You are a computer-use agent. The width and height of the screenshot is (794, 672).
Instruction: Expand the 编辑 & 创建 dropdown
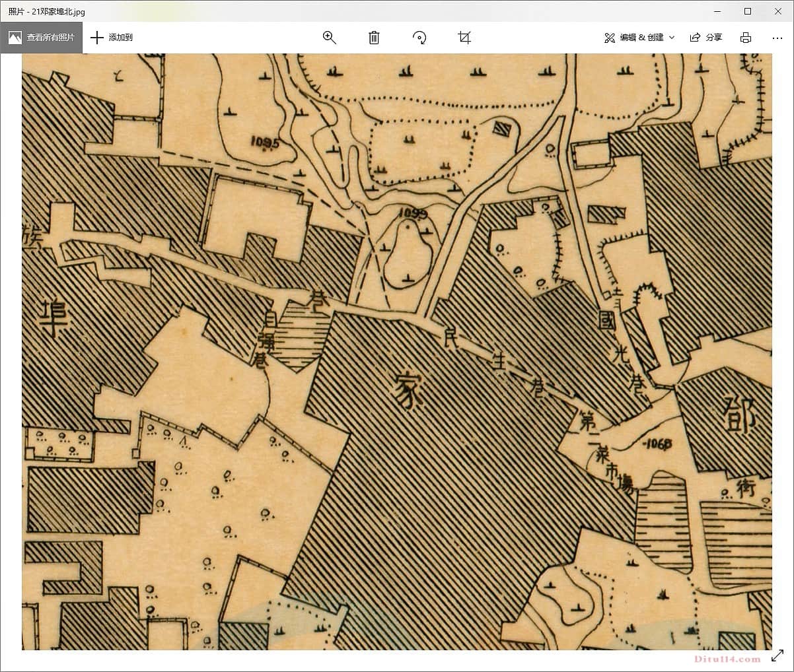pos(641,38)
